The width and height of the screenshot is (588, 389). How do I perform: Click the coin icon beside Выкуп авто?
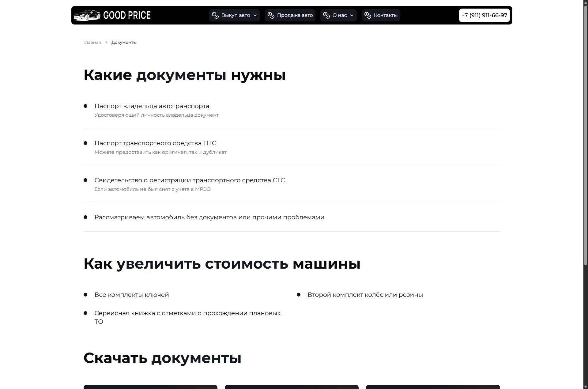[x=215, y=15]
